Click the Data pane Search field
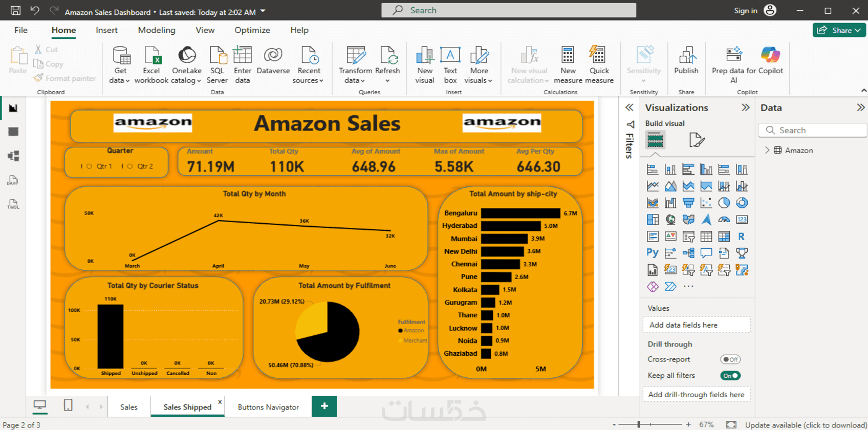The width and height of the screenshot is (868, 430). tap(813, 130)
